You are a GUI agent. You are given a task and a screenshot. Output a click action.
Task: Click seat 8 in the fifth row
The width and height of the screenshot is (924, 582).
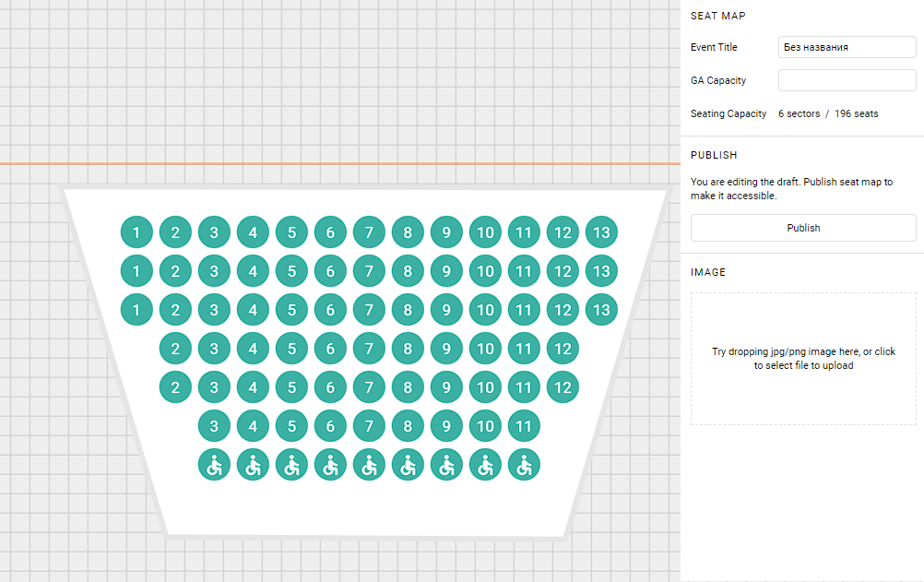pos(408,387)
